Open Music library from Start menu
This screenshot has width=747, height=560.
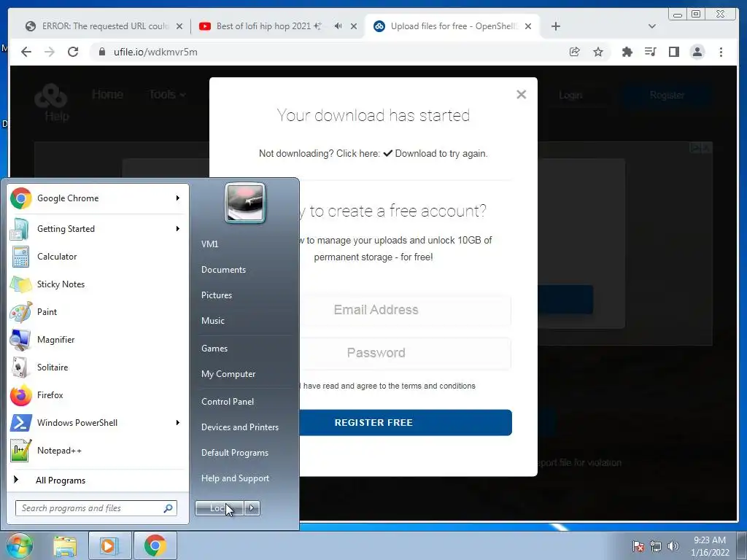point(213,321)
